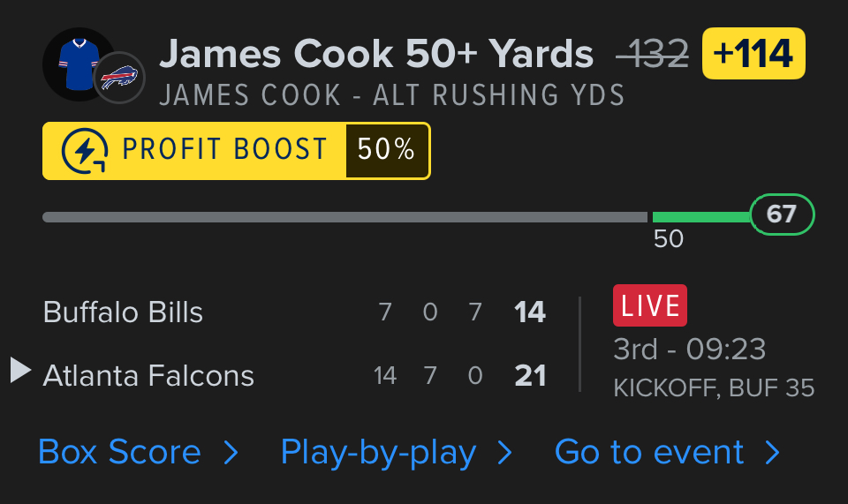Click the 50% boost percentage label
Image resolution: width=848 pixels, height=504 pixels.
pyautogui.click(x=386, y=151)
